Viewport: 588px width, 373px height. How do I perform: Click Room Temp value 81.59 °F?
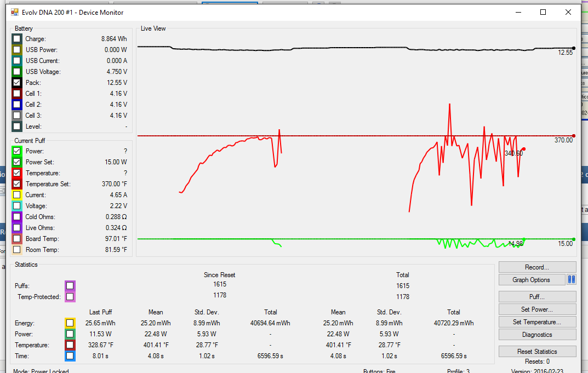tap(116, 250)
